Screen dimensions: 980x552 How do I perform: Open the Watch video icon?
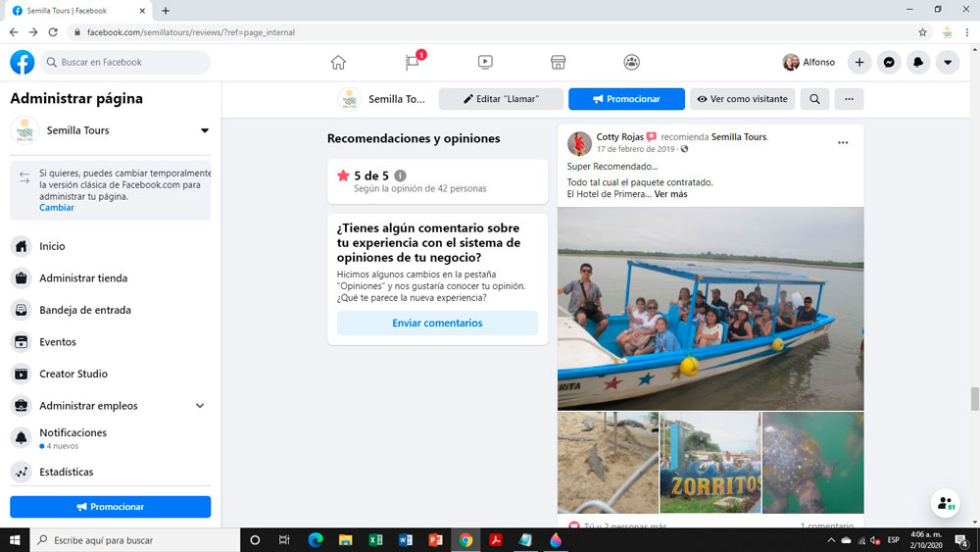485,62
